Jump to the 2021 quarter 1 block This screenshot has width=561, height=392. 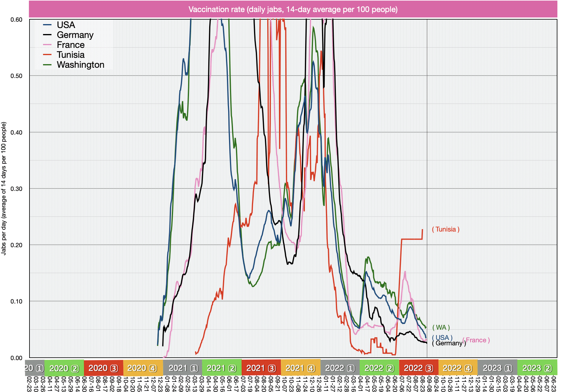[x=183, y=368]
